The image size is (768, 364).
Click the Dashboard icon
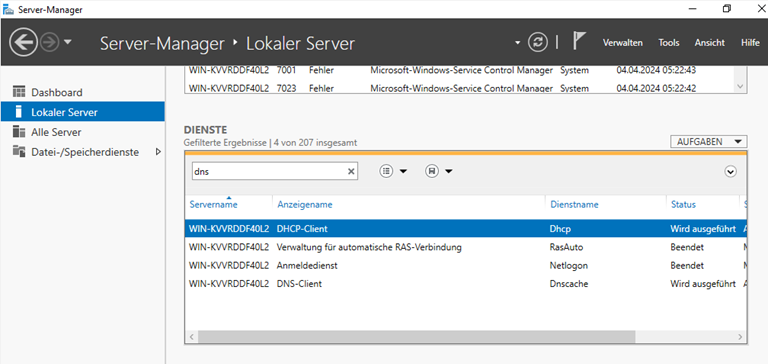click(19, 92)
